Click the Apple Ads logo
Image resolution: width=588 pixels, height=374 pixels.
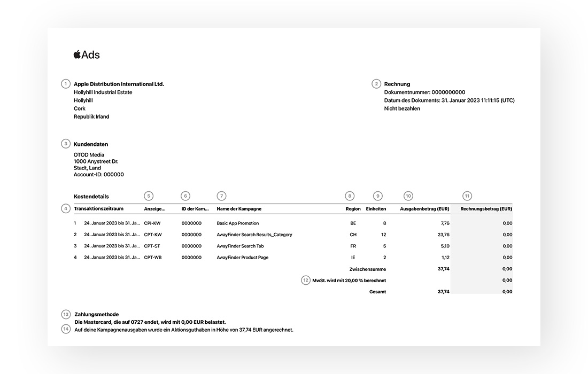pyautogui.click(x=87, y=54)
